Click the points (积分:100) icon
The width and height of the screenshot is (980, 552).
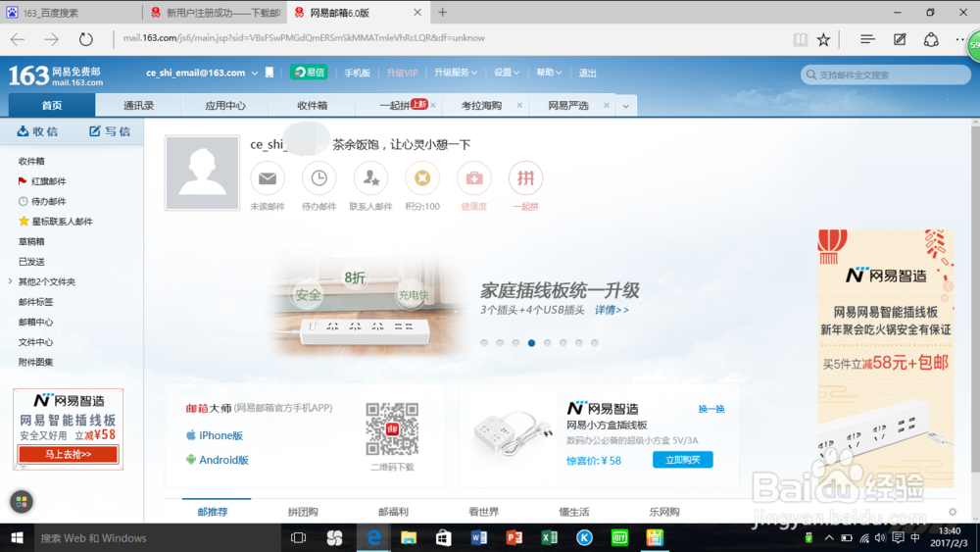tap(422, 178)
